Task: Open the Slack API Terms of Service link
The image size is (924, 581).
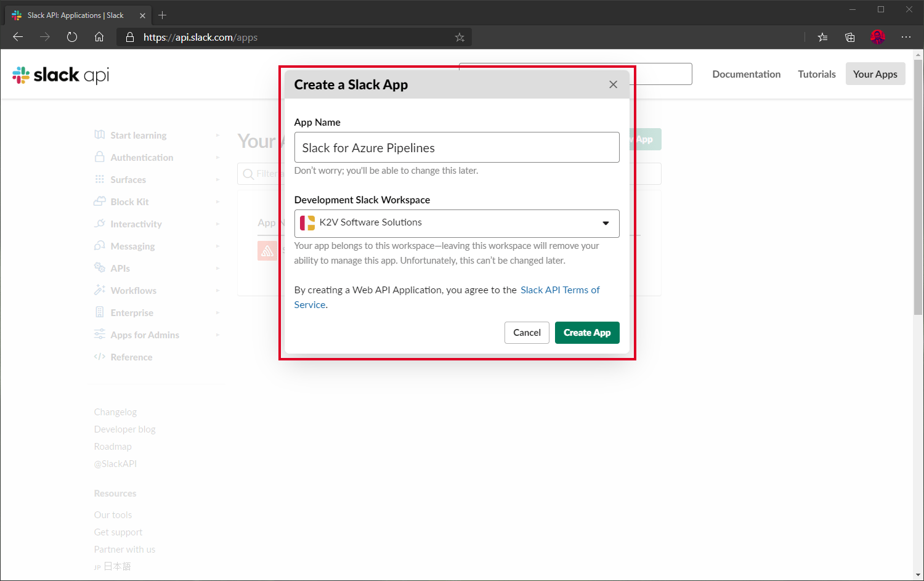Action: [560, 290]
